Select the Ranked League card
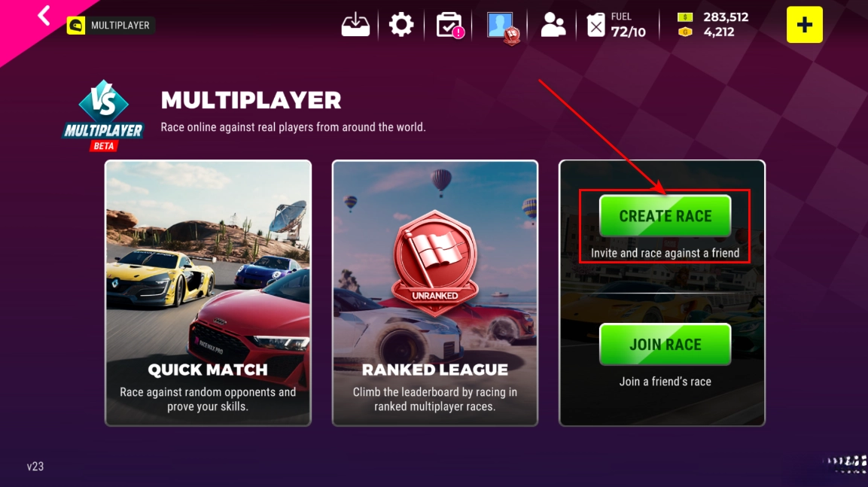868x487 pixels. (435, 293)
